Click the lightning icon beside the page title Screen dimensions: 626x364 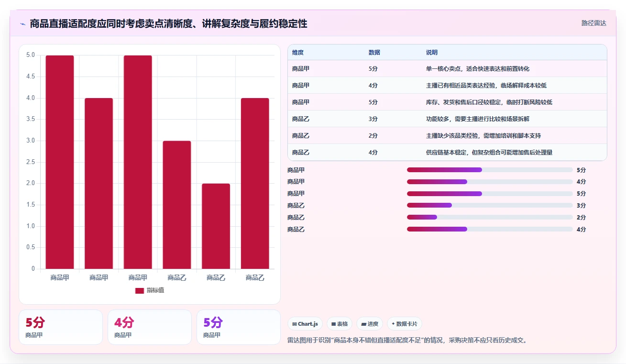coord(22,23)
